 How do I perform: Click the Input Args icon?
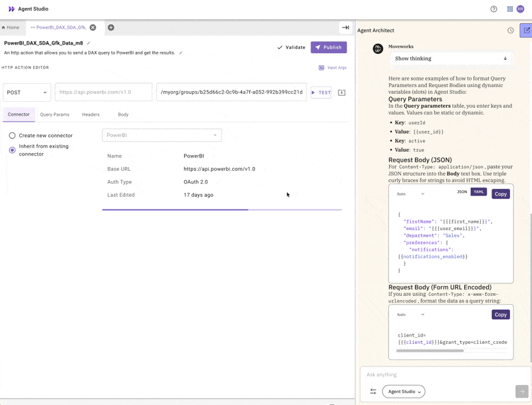(321, 68)
